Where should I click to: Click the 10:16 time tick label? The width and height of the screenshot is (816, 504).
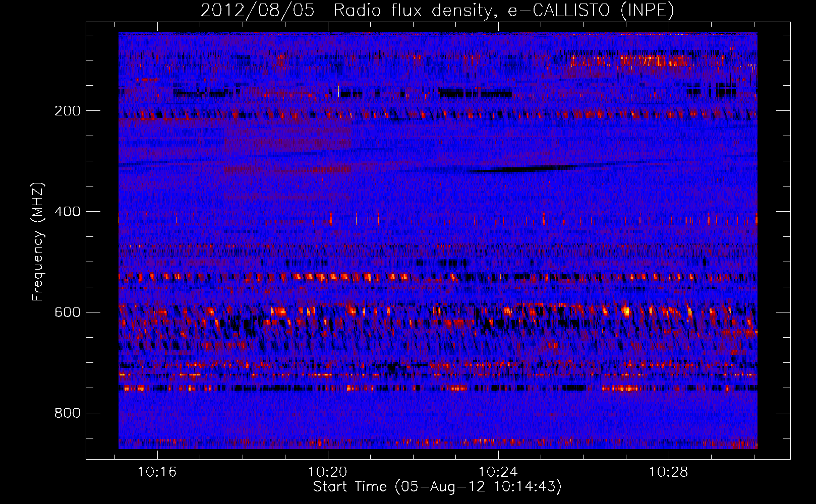tap(157, 472)
